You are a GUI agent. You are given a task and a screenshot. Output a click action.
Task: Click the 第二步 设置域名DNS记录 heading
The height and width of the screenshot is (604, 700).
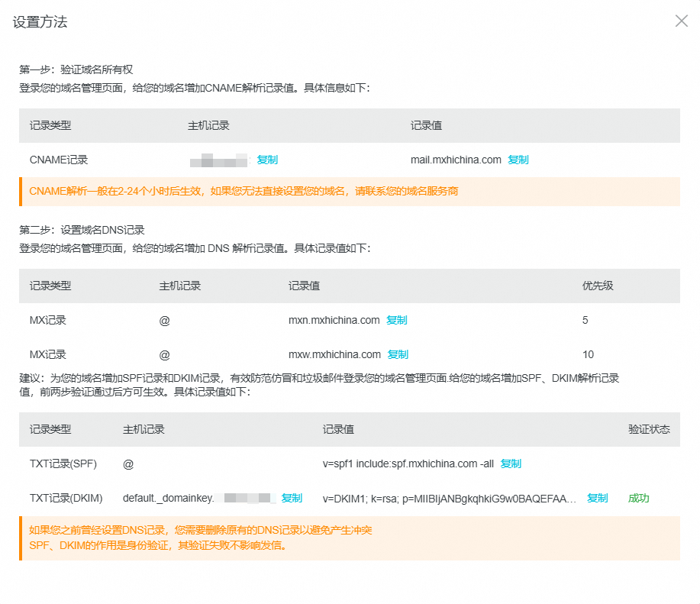[x=83, y=228]
